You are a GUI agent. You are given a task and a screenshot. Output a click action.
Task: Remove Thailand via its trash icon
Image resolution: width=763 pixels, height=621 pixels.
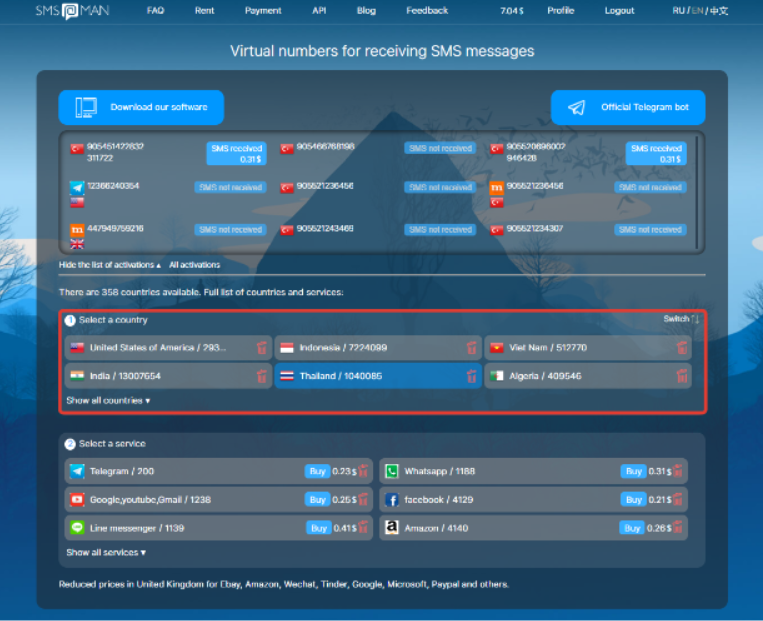click(472, 376)
